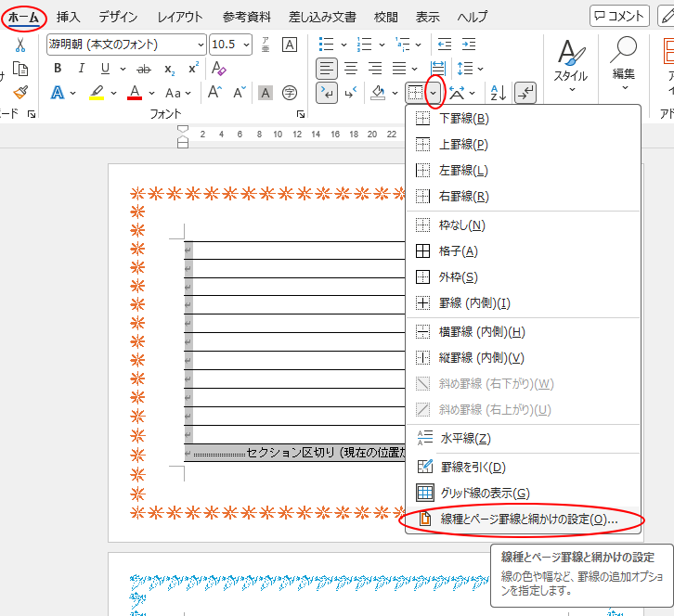Click the Sort A-Z icon
The image size is (674, 616).
tap(499, 93)
